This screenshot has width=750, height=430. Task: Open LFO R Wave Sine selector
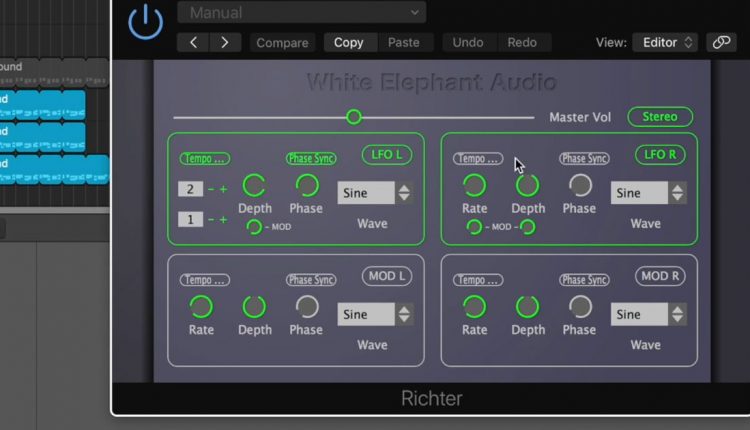click(x=639, y=193)
